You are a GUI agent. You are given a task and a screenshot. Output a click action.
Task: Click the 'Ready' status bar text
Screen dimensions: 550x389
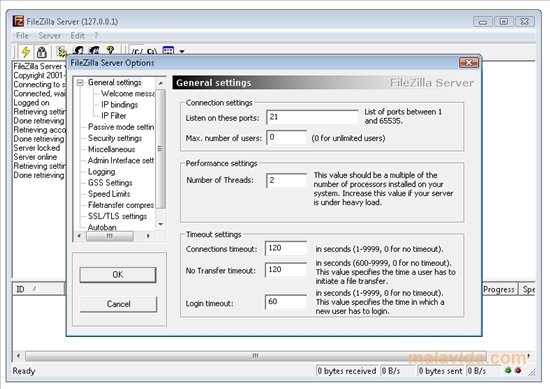point(24,371)
